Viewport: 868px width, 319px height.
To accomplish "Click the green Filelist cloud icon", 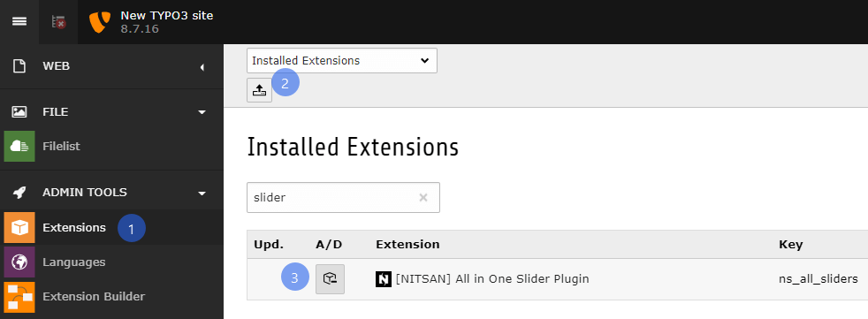I will point(19,146).
